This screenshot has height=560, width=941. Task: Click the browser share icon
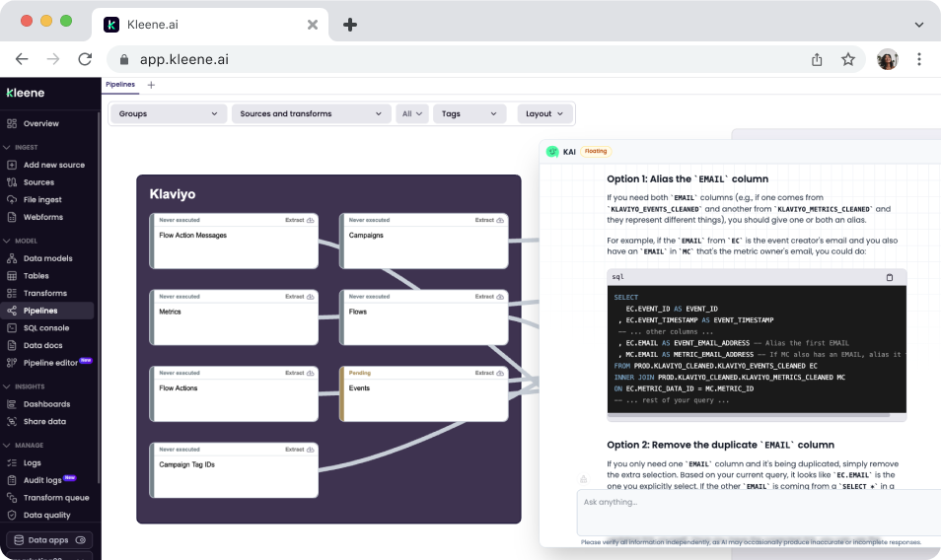tap(817, 59)
